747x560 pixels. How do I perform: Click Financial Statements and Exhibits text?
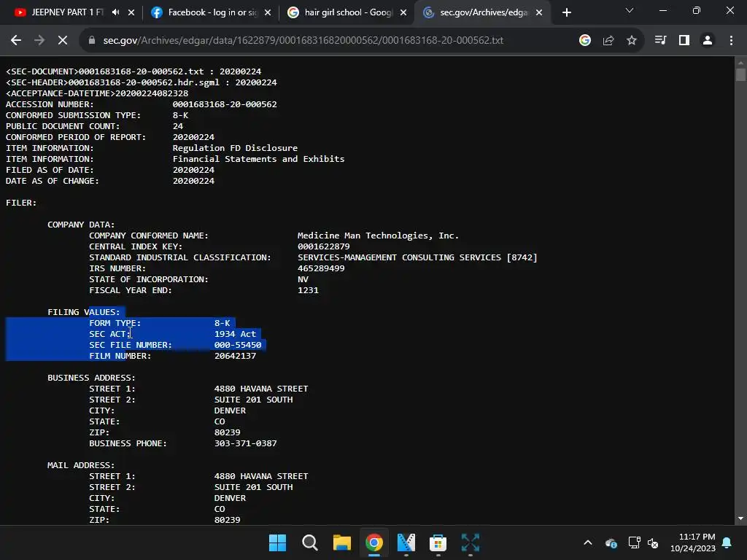[x=258, y=159]
